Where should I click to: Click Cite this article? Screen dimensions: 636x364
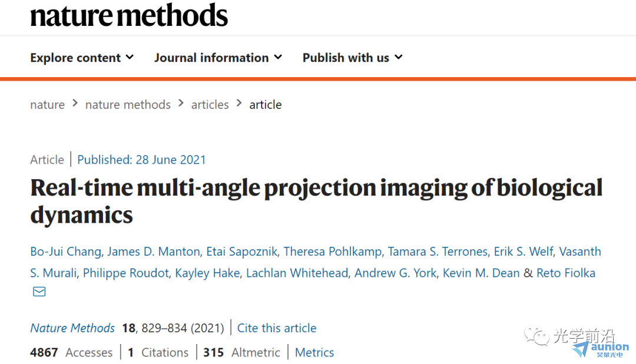click(277, 328)
